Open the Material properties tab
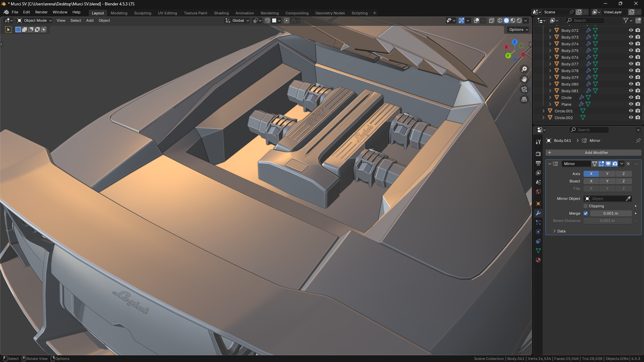 (x=538, y=260)
